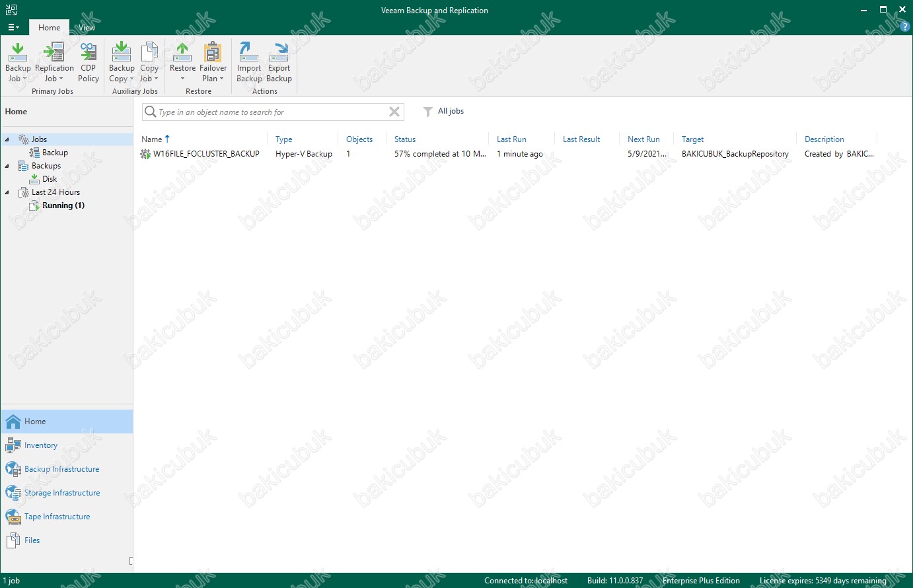Click the BAKICUBUK_BackupRepository target cell
This screenshot has height=588, width=913.
(735, 154)
